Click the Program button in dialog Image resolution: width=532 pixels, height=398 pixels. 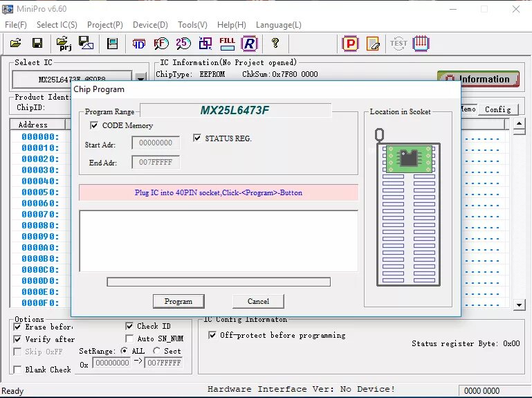(178, 301)
